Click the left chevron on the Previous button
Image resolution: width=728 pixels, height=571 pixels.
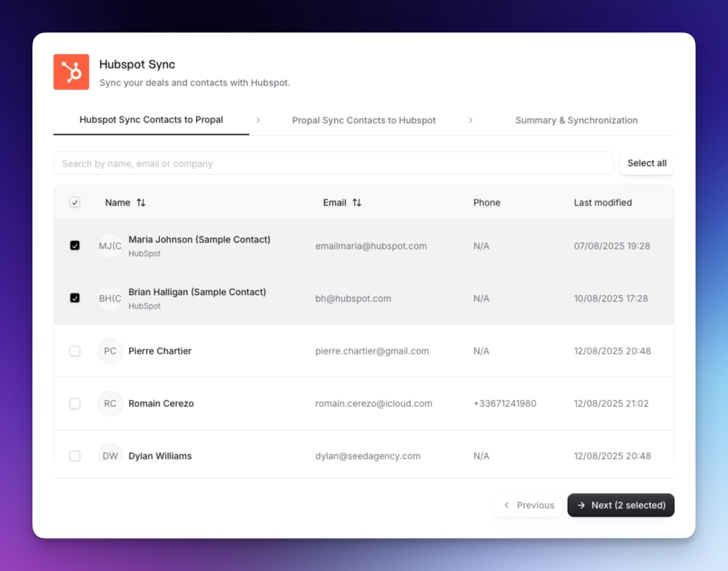pos(506,505)
